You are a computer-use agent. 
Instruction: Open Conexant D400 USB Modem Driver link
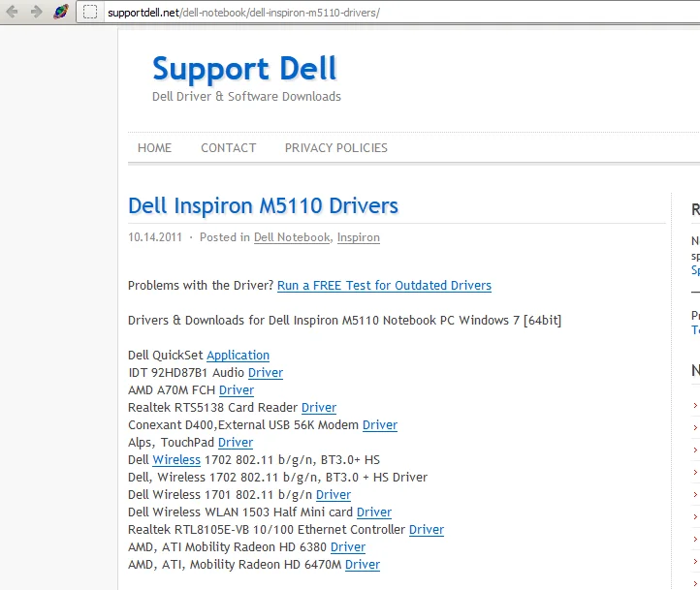click(x=380, y=425)
